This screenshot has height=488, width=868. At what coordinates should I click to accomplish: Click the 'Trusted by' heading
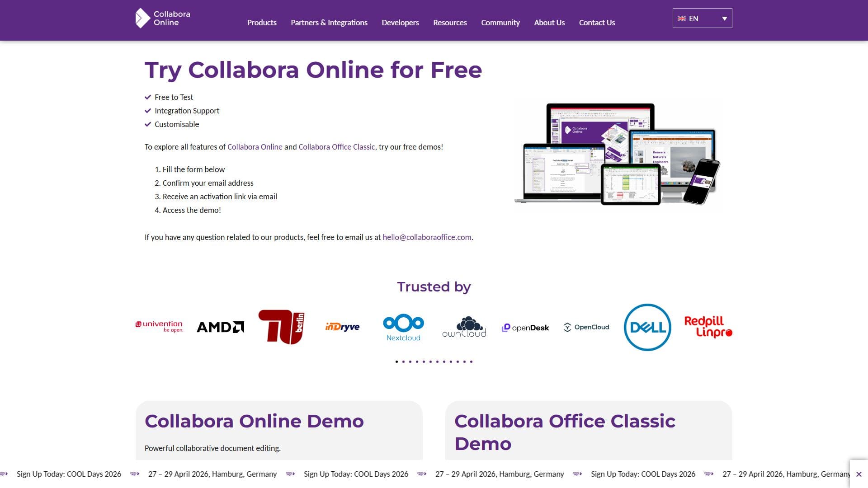click(434, 287)
